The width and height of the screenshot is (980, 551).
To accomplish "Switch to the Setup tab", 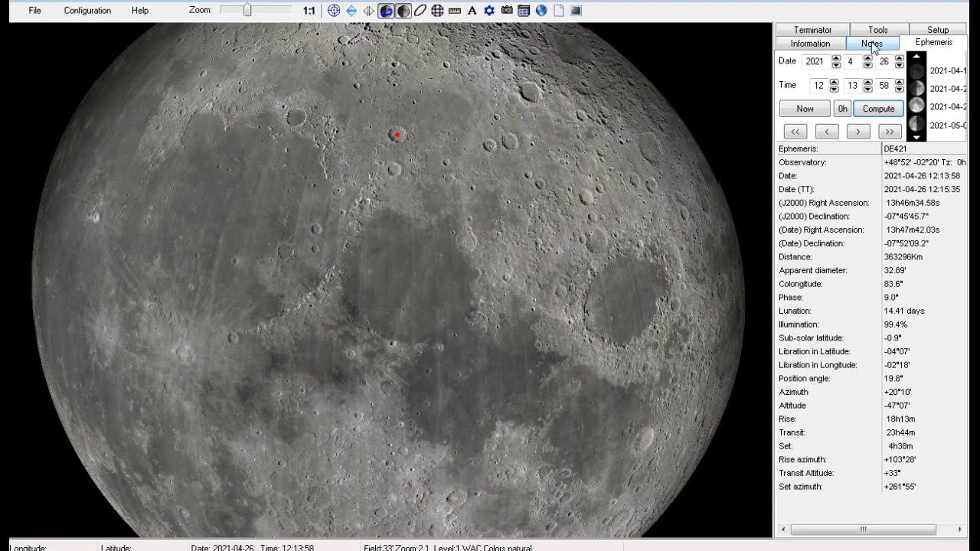I will click(x=938, y=30).
